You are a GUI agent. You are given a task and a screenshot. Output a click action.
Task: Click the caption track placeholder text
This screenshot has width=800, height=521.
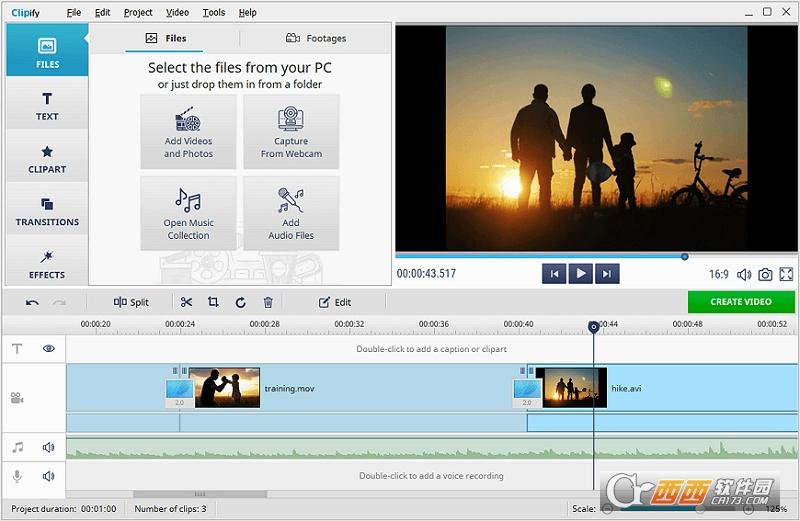coord(432,349)
